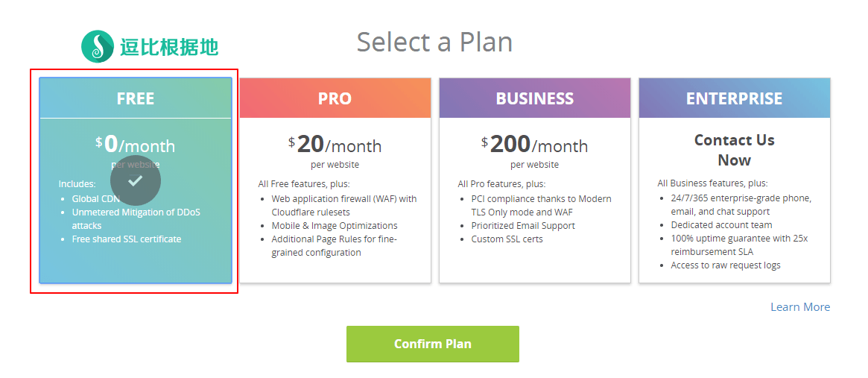Click the green swirl logo icon
Screen dimensions: 868x378
pyautogui.click(x=97, y=46)
